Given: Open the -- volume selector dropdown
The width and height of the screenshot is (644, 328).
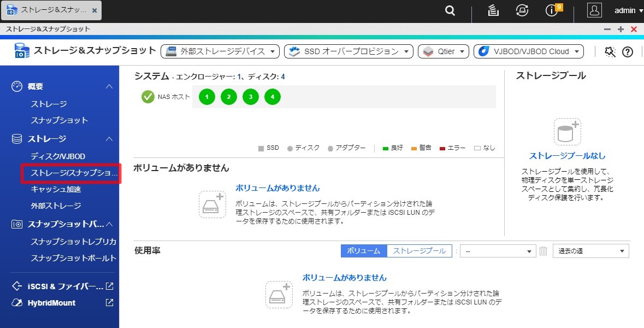Looking at the screenshot, I should click(498, 251).
